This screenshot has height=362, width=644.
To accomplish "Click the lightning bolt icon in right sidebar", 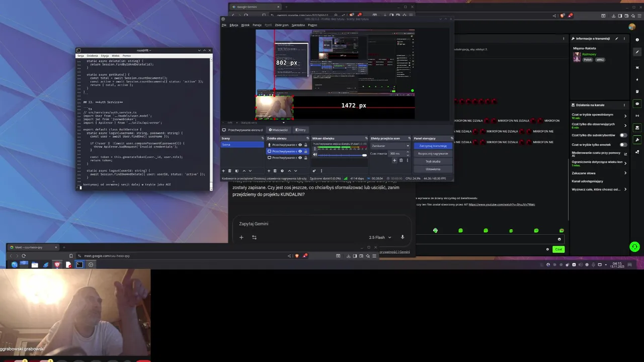I will point(637,79).
